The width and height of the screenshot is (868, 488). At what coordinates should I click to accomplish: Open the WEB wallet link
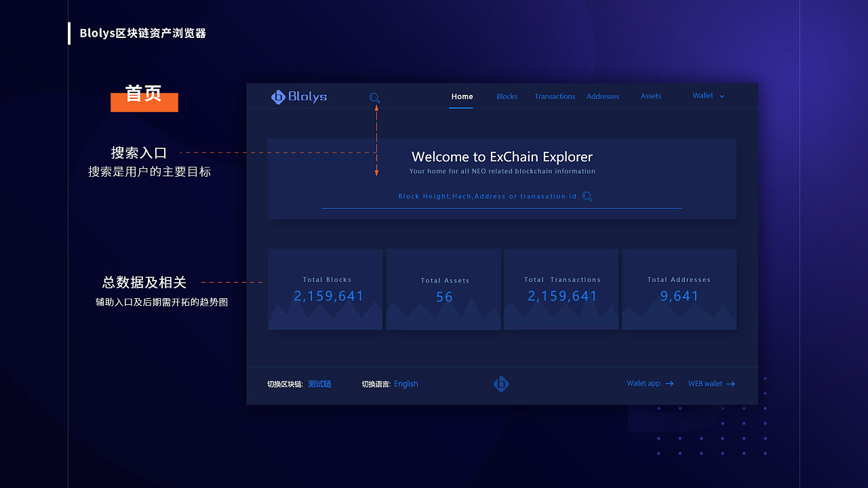pyautogui.click(x=705, y=384)
